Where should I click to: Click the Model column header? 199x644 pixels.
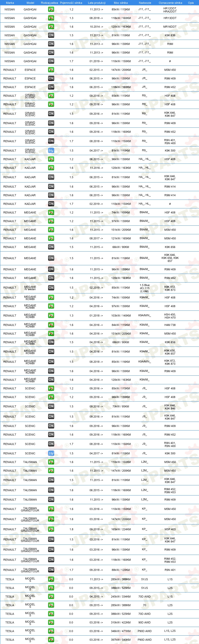pos(31,3)
